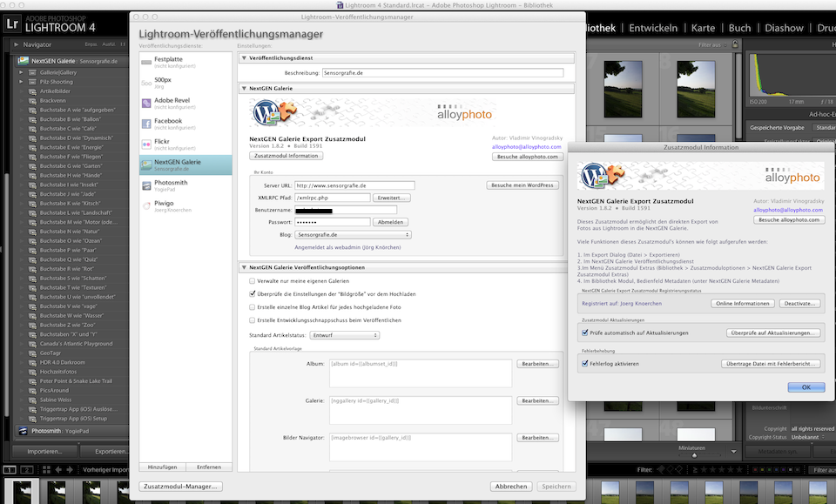
Task: Adjust the Miniaturen thumbnail size slider
Action: tap(694, 455)
